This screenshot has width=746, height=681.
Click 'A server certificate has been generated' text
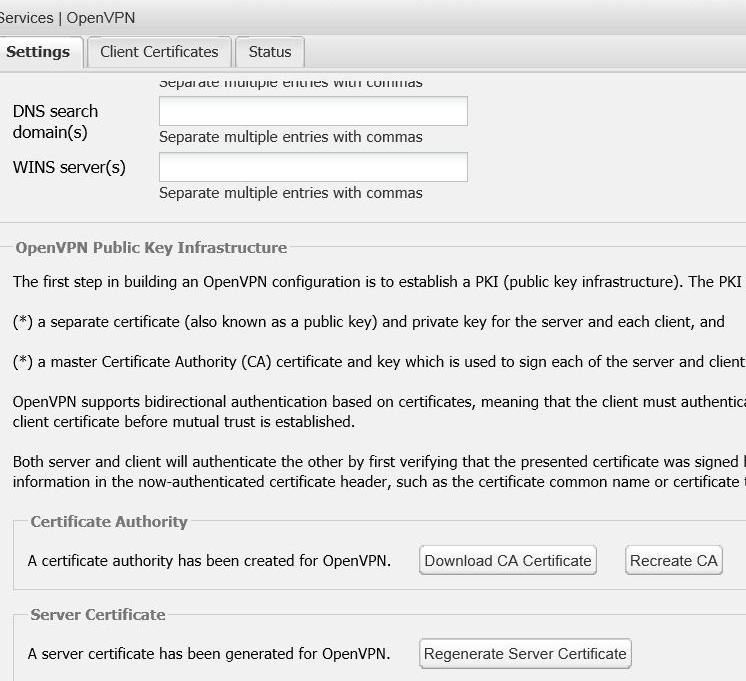click(x=209, y=654)
